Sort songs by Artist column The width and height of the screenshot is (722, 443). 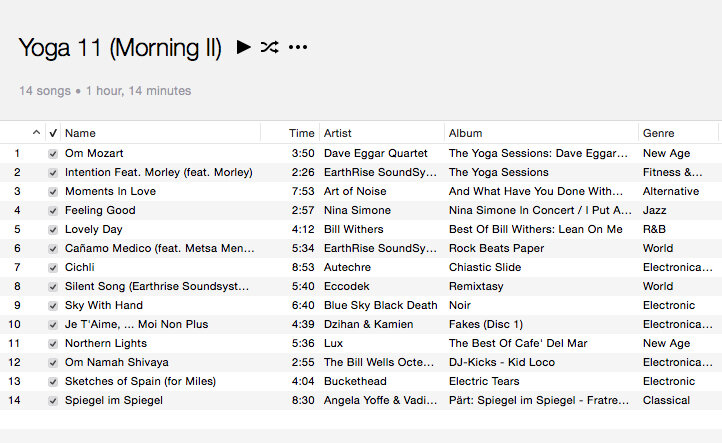point(338,133)
